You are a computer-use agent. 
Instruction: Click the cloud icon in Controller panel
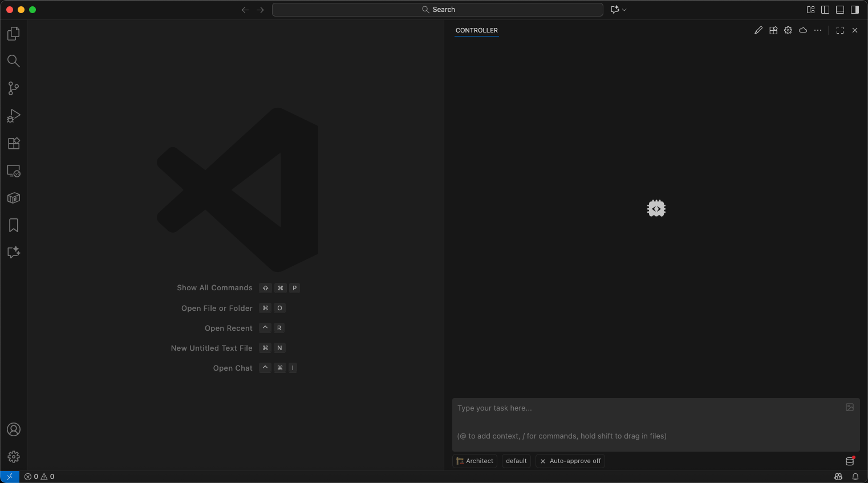pos(803,30)
